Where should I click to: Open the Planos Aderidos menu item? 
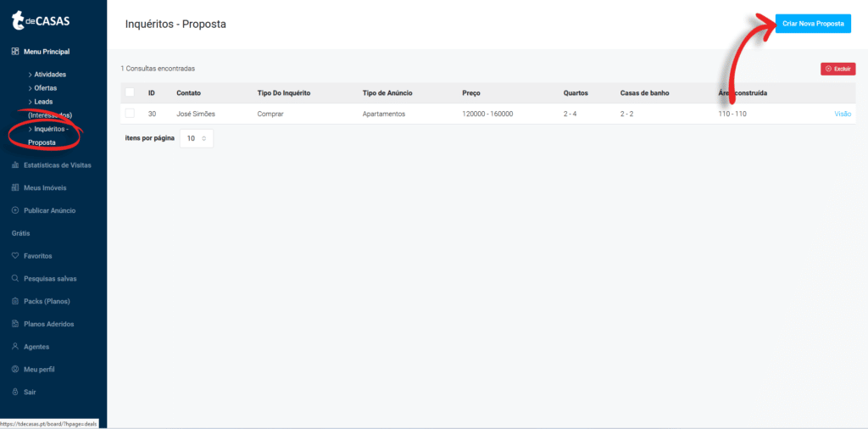coord(42,325)
